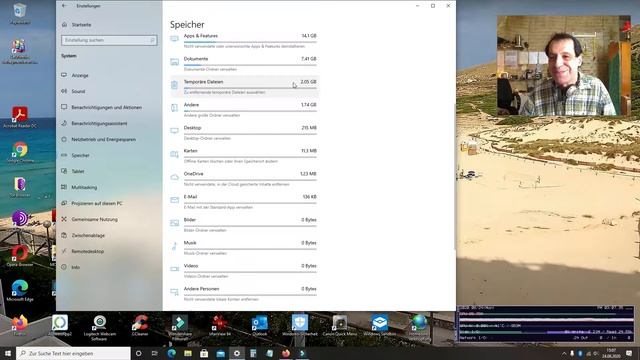This screenshot has height=360, width=640.
Task: Click the 'Videos' storage row text
Action: point(191,266)
